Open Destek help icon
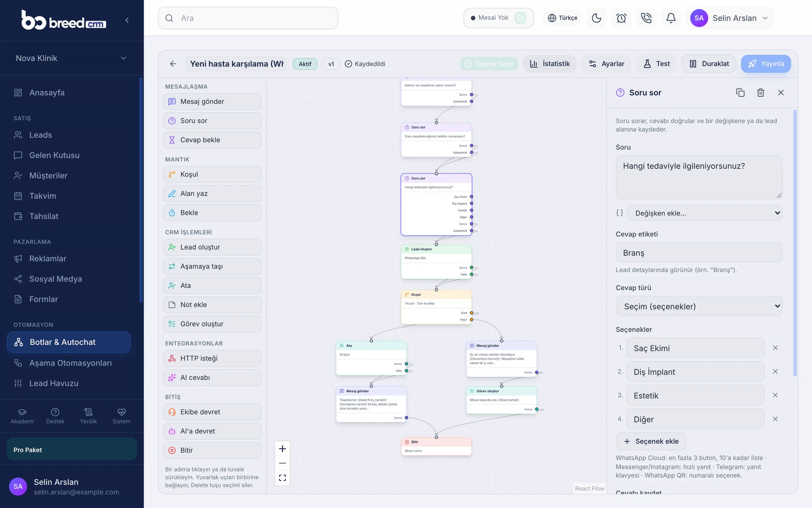 click(x=55, y=416)
